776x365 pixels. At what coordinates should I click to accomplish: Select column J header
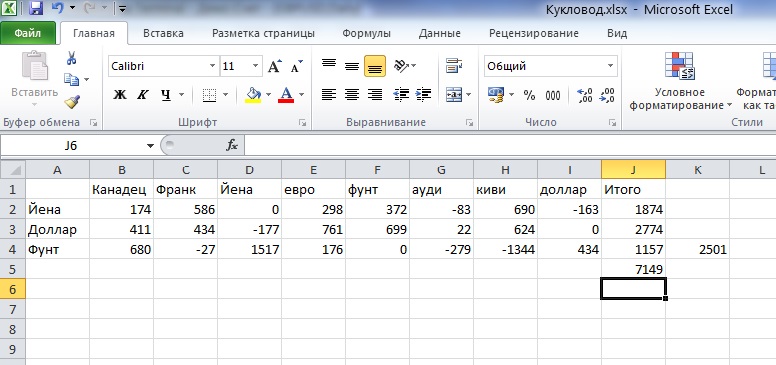pyautogui.click(x=633, y=170)
